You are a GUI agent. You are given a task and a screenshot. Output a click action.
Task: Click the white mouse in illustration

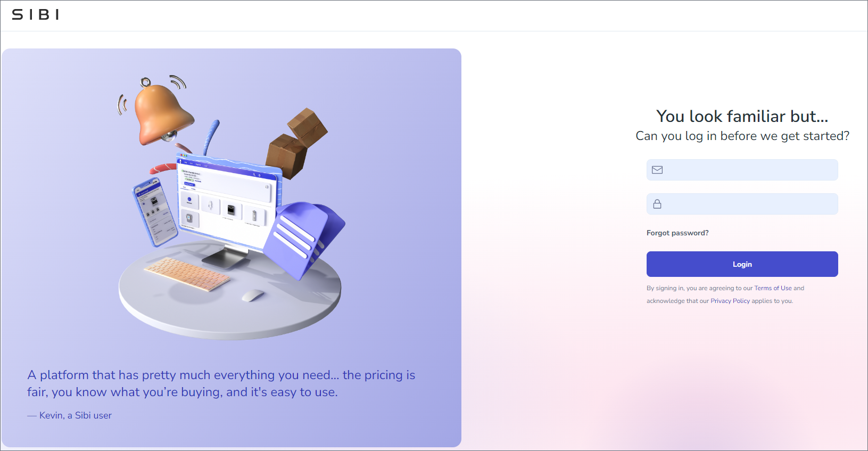(x=253, y=295)
